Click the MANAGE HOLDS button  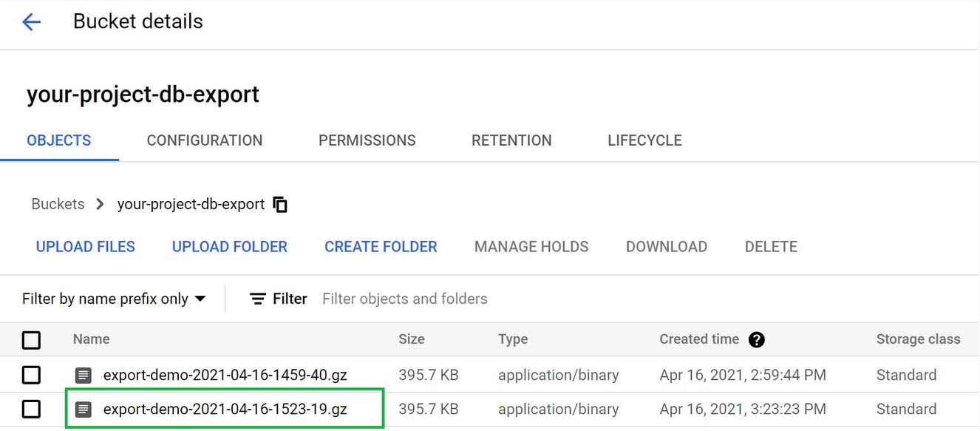(531, 247)
